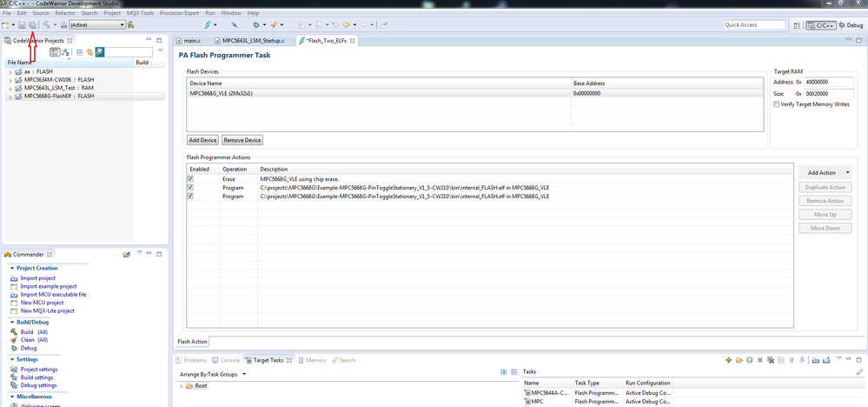Click the Build settings link in Commander
This screenshot has width=868, height=407.
36,377
